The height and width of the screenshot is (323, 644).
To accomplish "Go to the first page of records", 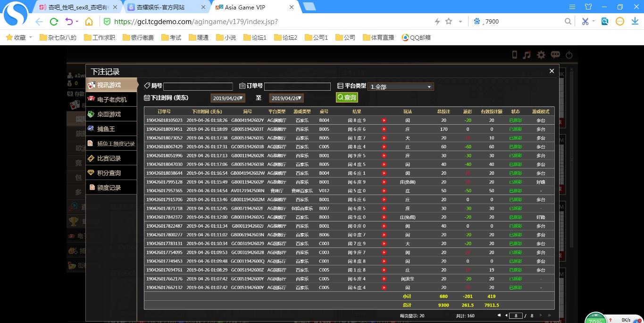I will pos(499,315).
